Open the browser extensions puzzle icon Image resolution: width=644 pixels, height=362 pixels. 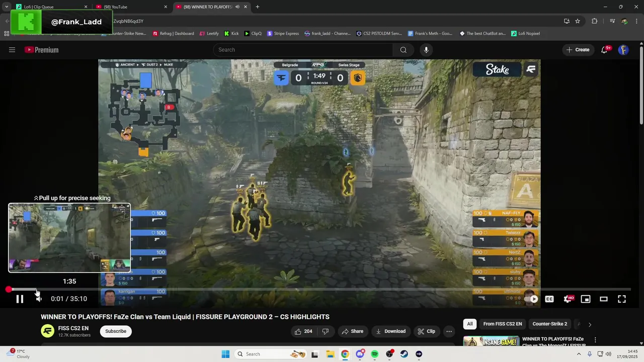coord(595,21)
